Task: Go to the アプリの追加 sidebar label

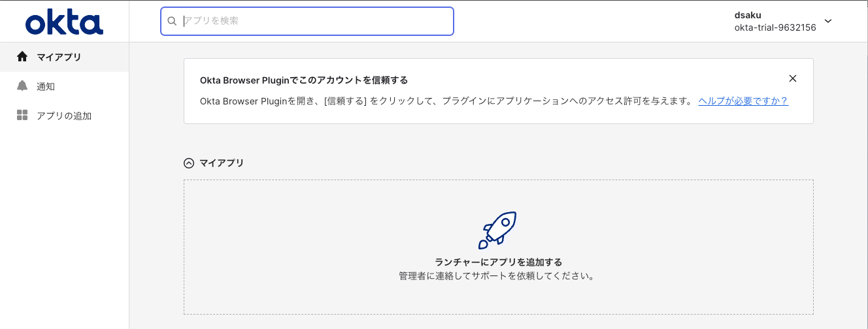Action: coord(64,116)
